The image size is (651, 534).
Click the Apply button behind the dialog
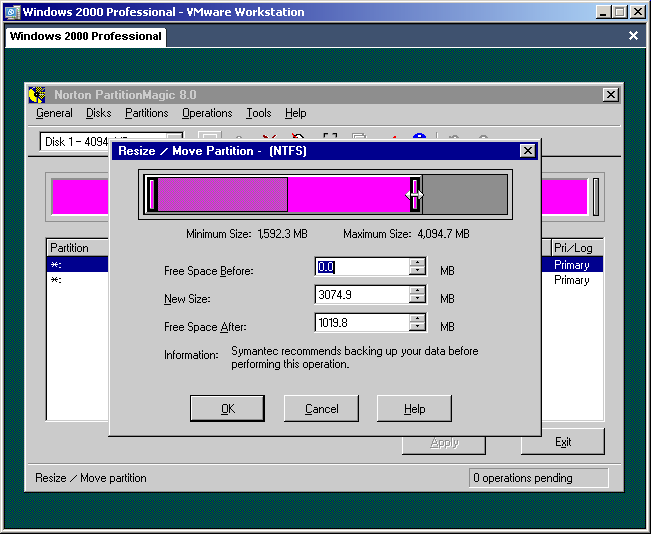pyautogui.click(x=444, y=445)
